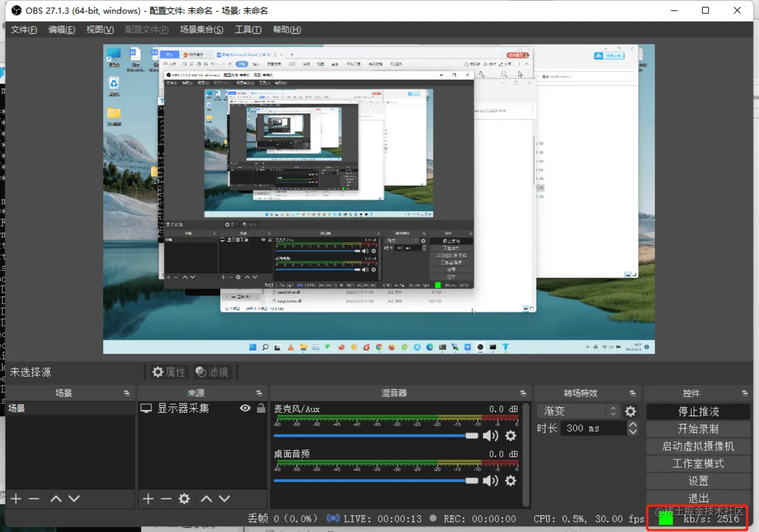This screenshot has width=759, height=532.
Task: Open 桌面音频 audio settings gear
Action: point(511,480)
